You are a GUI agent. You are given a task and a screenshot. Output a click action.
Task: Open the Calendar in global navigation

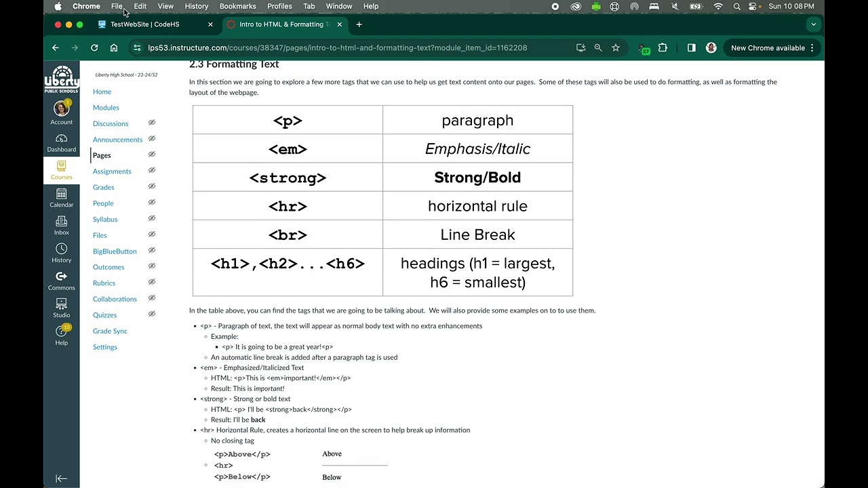pyautogui.click(x=61, y=199)
